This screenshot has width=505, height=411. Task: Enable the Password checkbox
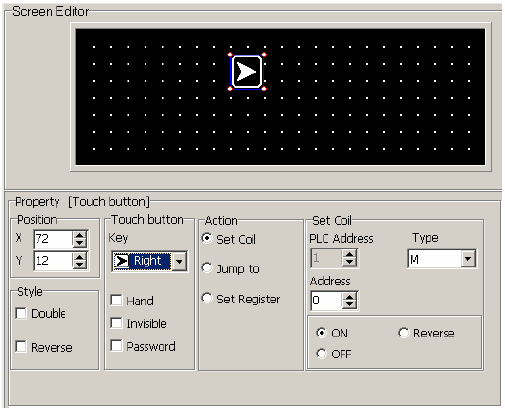coord(116,346)
